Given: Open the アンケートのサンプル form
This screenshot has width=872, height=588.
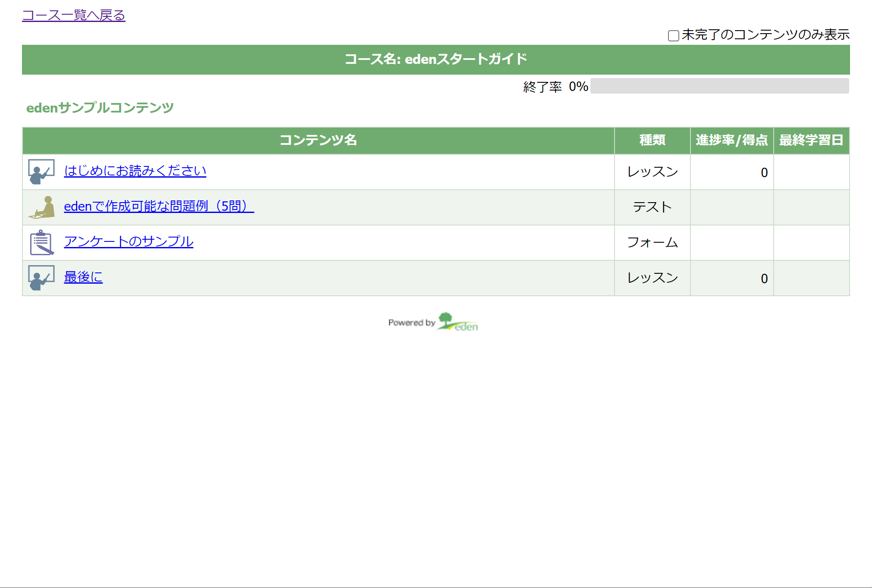Looking at the screenshot, I should 129,241.
